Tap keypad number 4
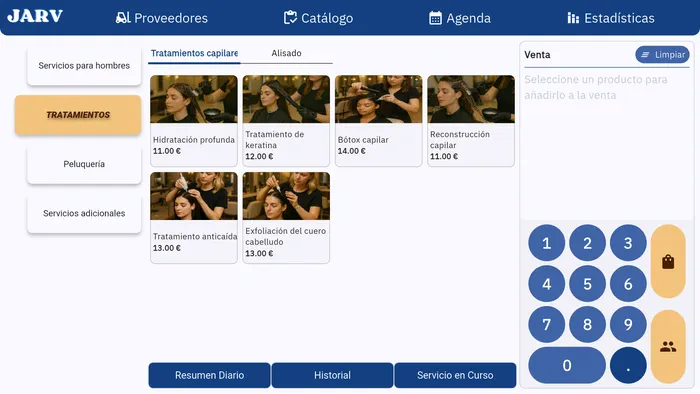Viewport: 700px width, 394px height. [546, 284]
